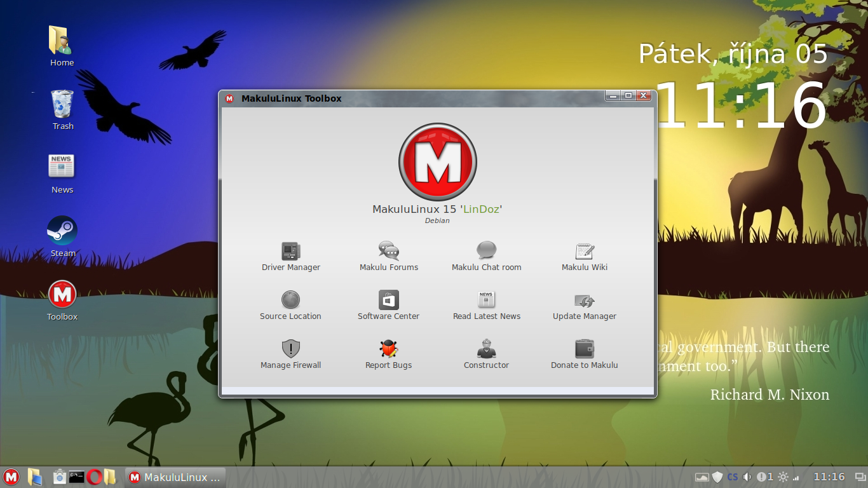868x488 pixels.
Task: Open the Donate to Makulu wallet icon
Action: point(585,348)
